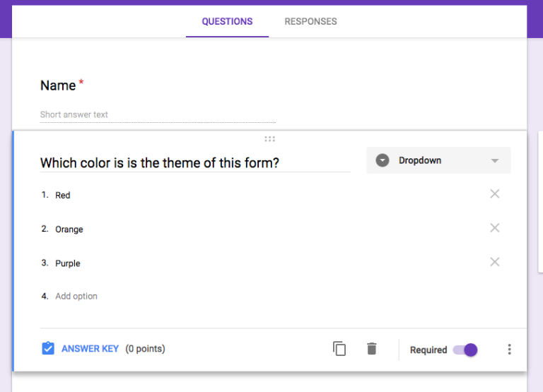Remove the Orange option with its X
Viewport: 543px width, 392px height.
tap(495, 227)
